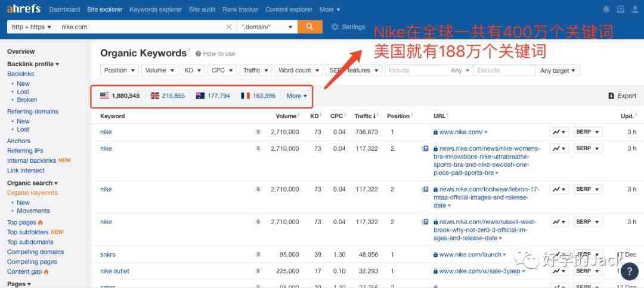Select the Australia flag 177,794
The width and height of the screenshot is (644, 288).
(213, 96)
